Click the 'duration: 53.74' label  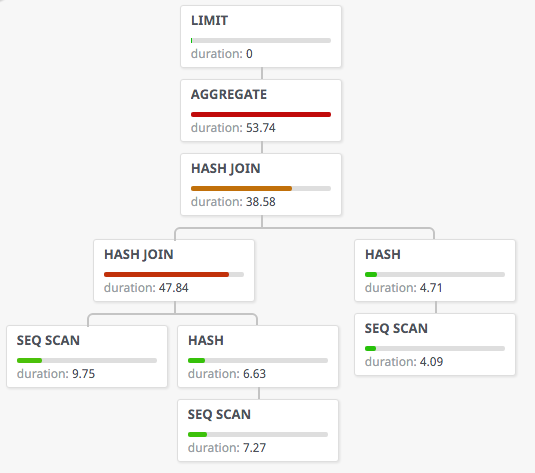tap(233, 128)
